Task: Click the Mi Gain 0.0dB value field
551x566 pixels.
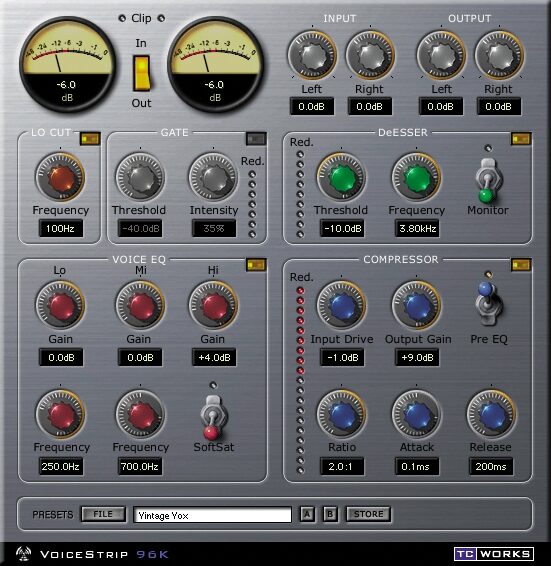Action: pyautogui.click(x=140, y=357)
